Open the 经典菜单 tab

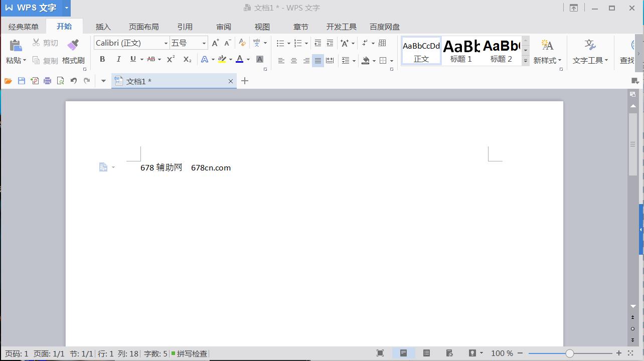pyautogui.click(x=23, y=27)
